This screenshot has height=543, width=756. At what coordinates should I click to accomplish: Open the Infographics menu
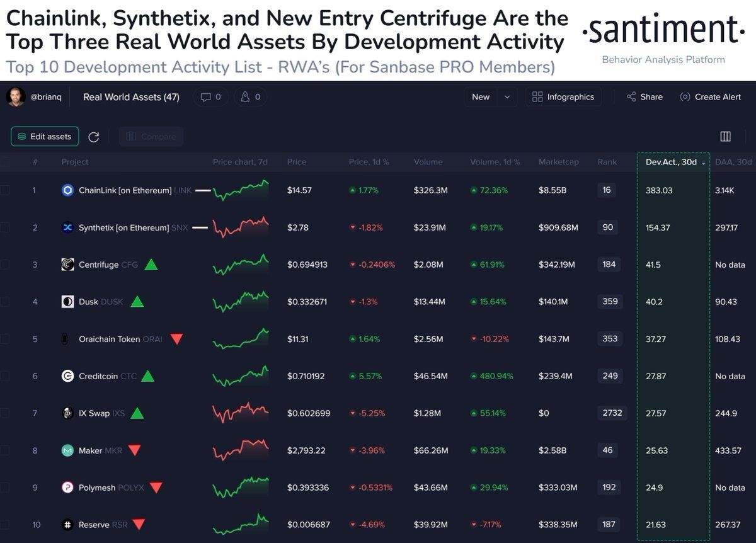click(563, 97)
